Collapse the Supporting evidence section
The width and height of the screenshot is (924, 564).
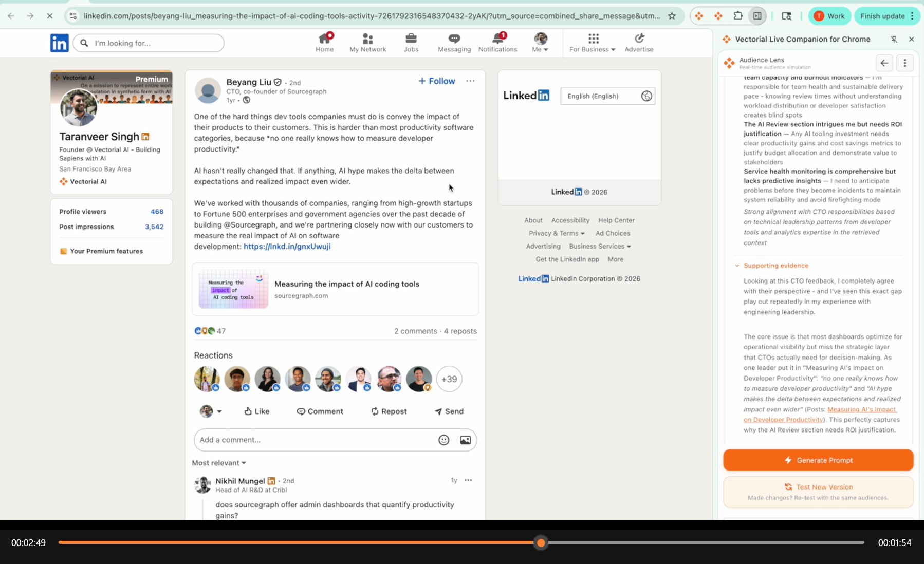pyautogui.click(x=772, y=266)
